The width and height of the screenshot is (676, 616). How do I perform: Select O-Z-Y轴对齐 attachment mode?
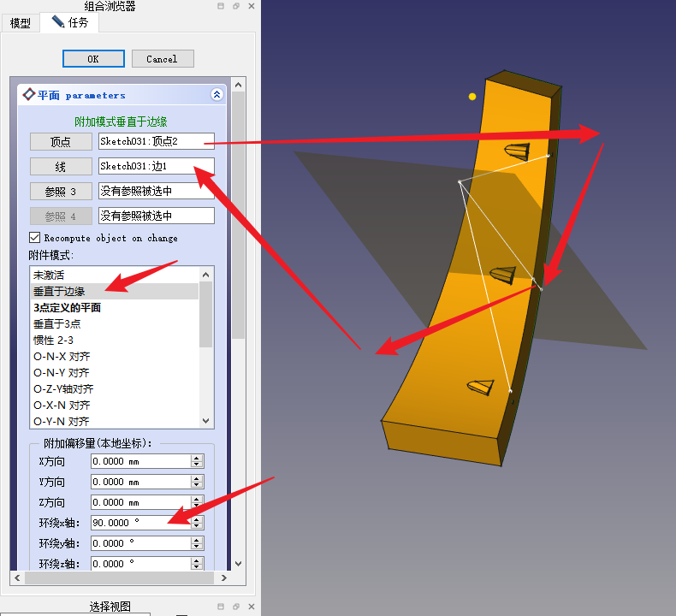click(x=115, y=388)
